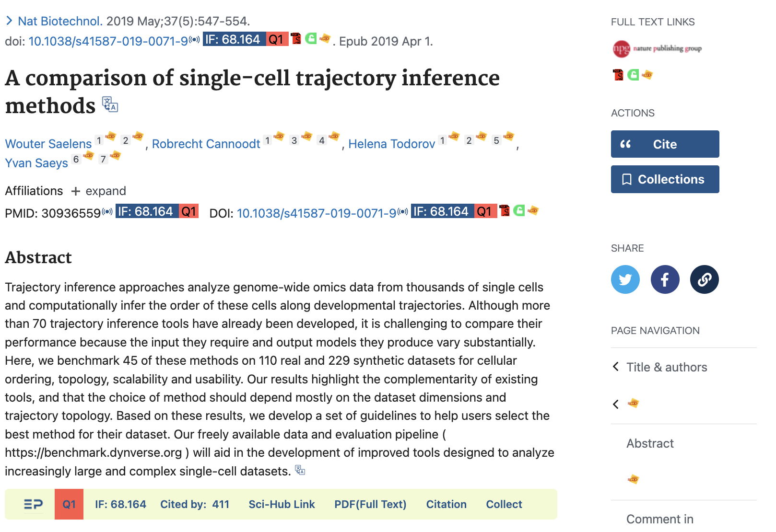Open Yvan Saeys affiliation number 6

[x=76, y=159]
